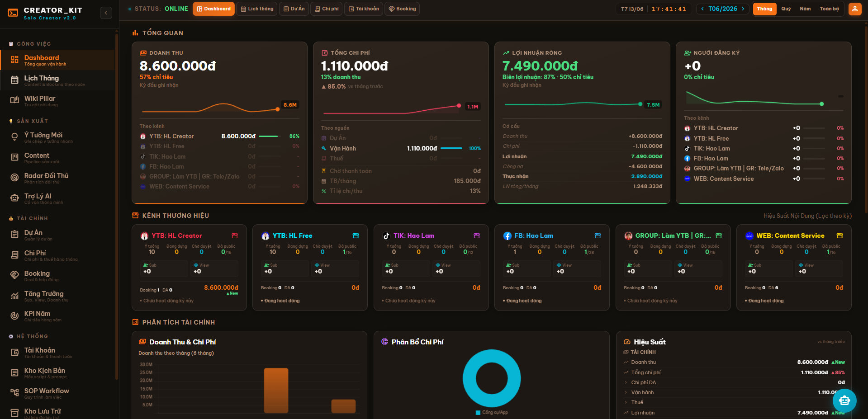
Task: Click the YTB: HL Creator 86% progress bar
Action: [269, 136]
